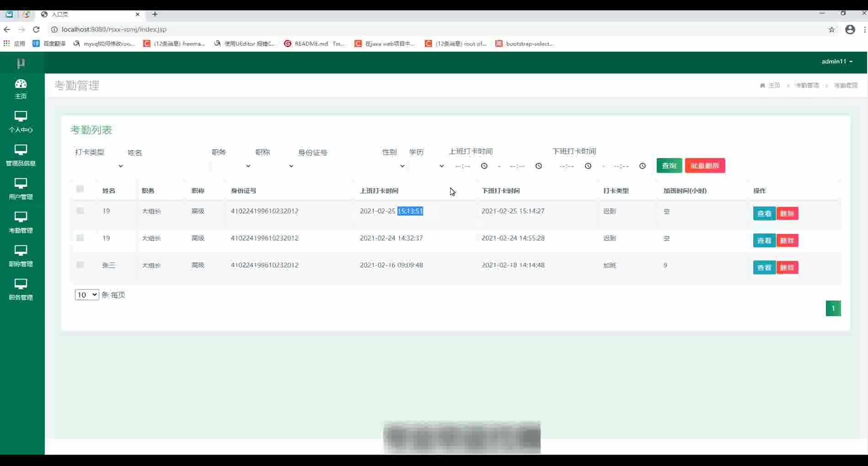This screenshot has width=868, height=466.
Task: Click 删除 for the 张三 row
Action: click(787, 267)
